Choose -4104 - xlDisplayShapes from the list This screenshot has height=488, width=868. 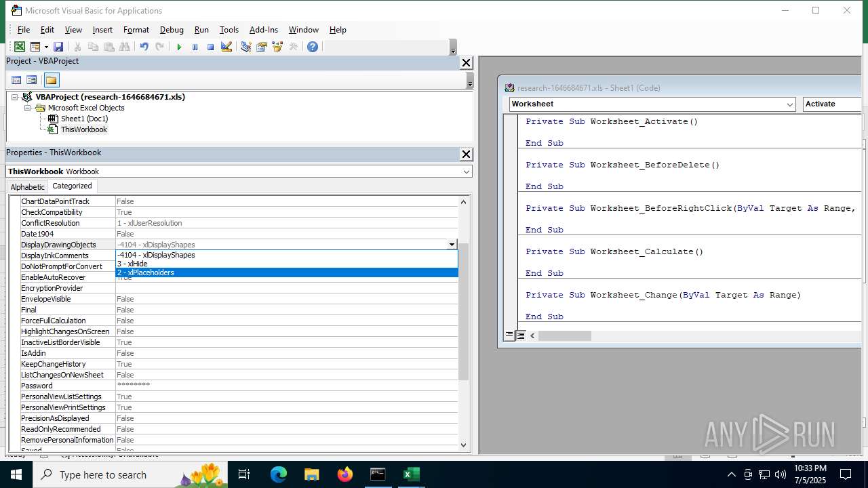coord(287,255)
